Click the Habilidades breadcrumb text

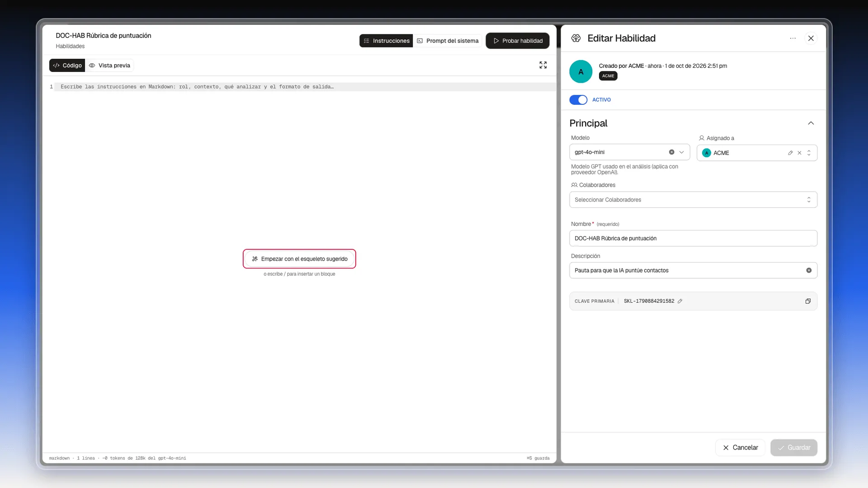(70, 46)
